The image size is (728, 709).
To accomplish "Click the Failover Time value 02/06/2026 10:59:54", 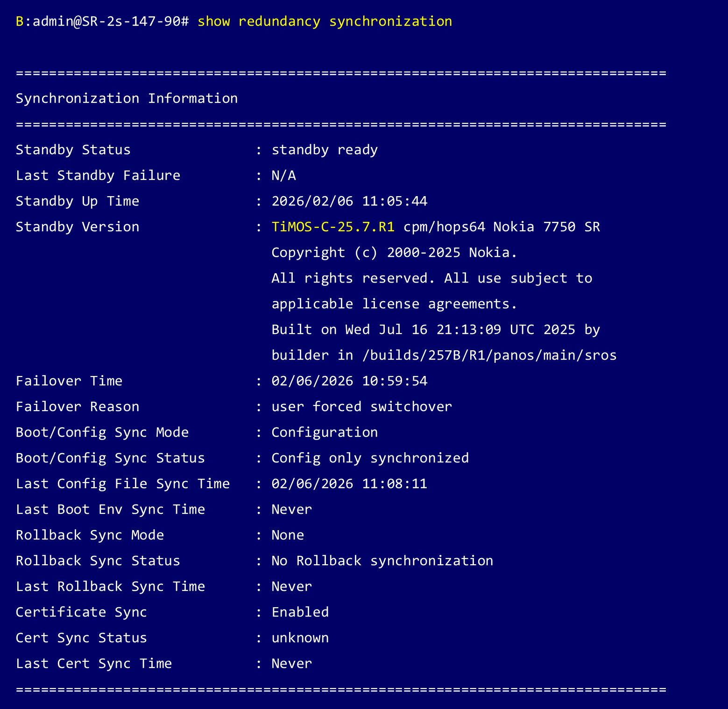I will point(349,381).
